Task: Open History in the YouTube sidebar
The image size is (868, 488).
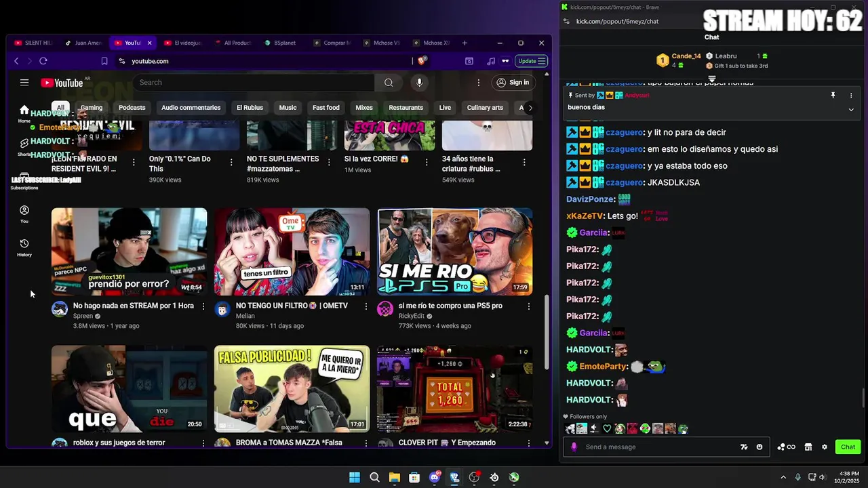Action: (x=24, y=247)
